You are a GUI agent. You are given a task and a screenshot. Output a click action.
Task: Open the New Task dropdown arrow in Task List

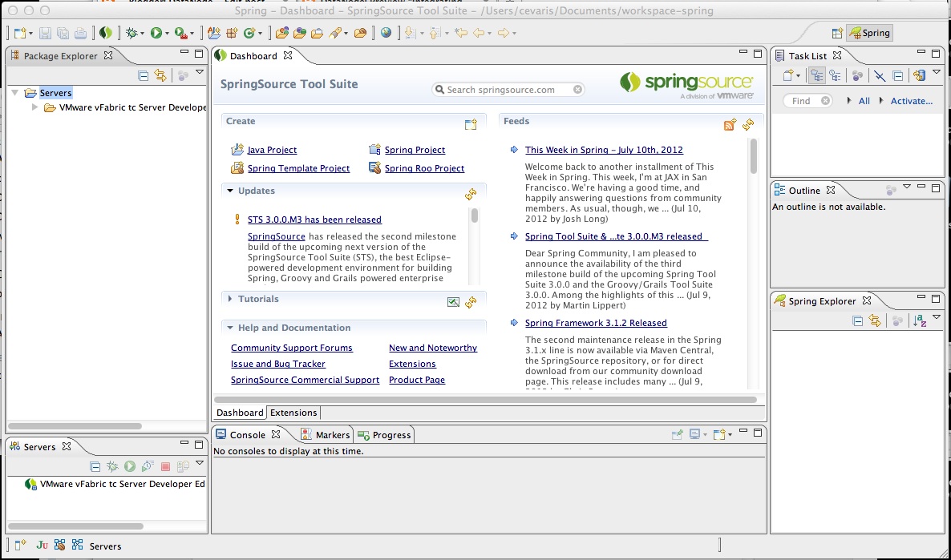[798, 76]
